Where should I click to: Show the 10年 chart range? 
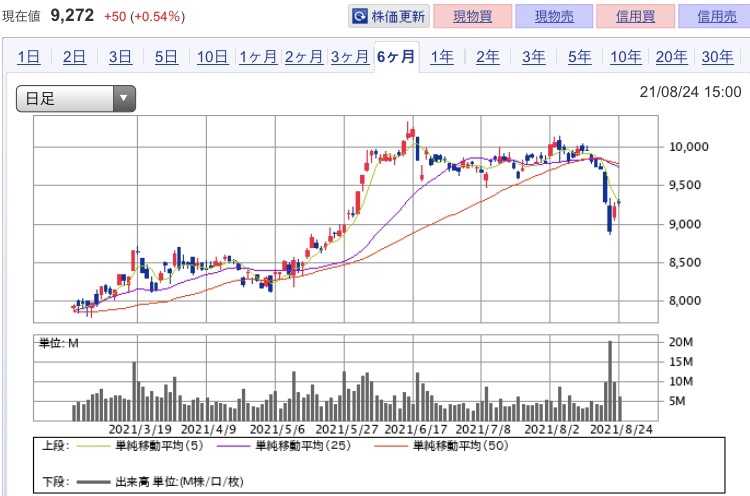[626, 57]
